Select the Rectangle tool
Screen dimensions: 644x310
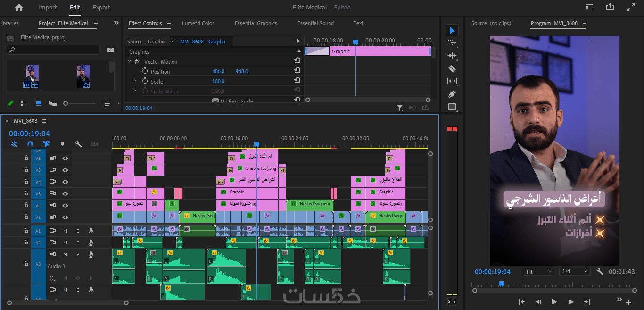tap(452, 107)
